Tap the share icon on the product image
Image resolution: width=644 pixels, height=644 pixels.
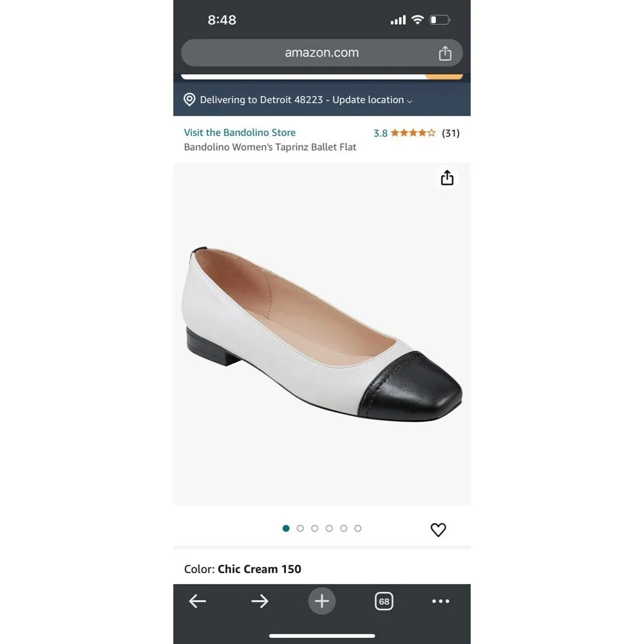tap(447, 178)
